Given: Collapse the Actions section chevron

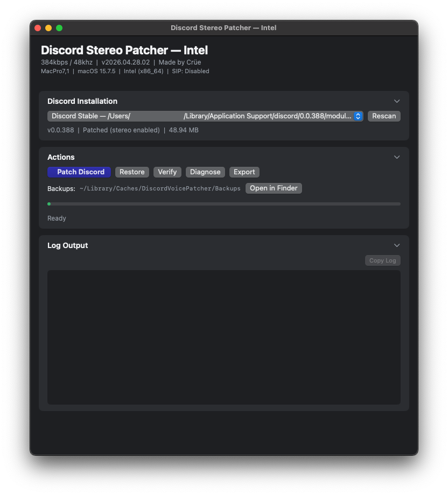Looking at the screenshot, I should [x=397, y=157].
